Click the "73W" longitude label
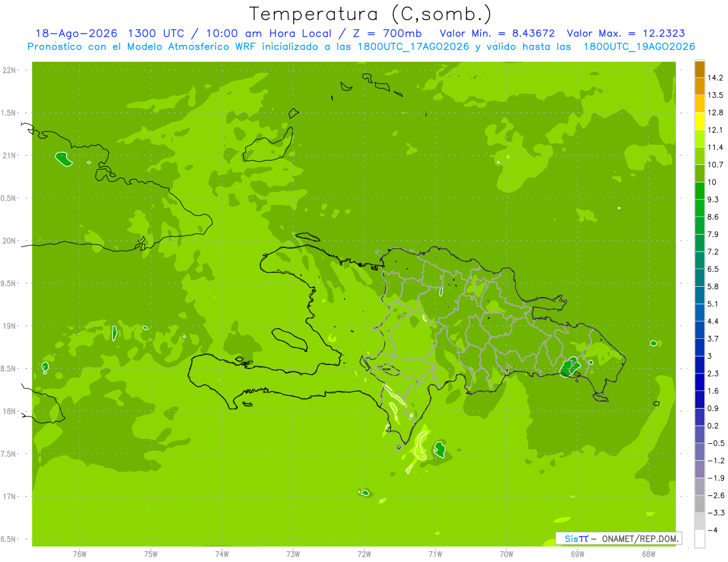This screenshot has width=728, height=562. tap(293, 554)
